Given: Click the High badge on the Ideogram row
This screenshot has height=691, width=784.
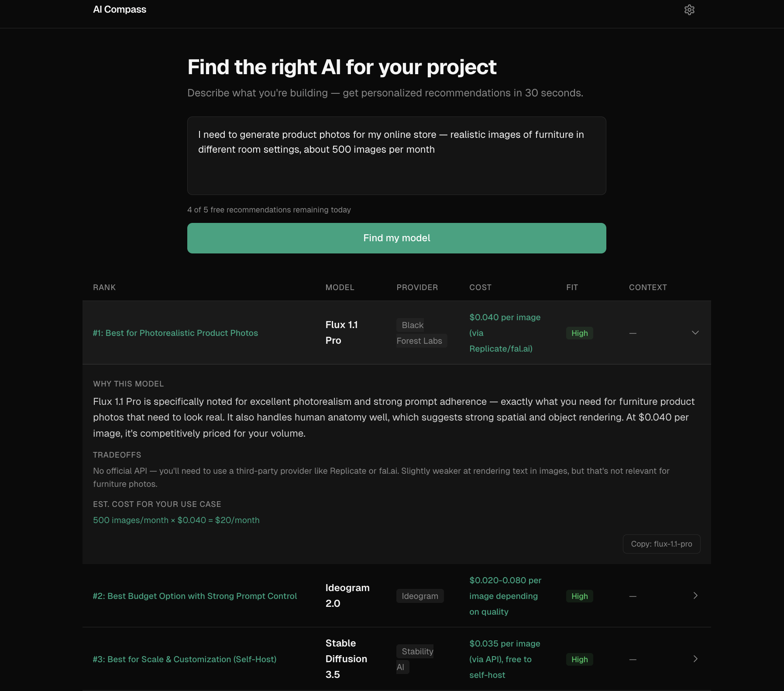Looking at the screenshot, I should (x=579, y=596).
